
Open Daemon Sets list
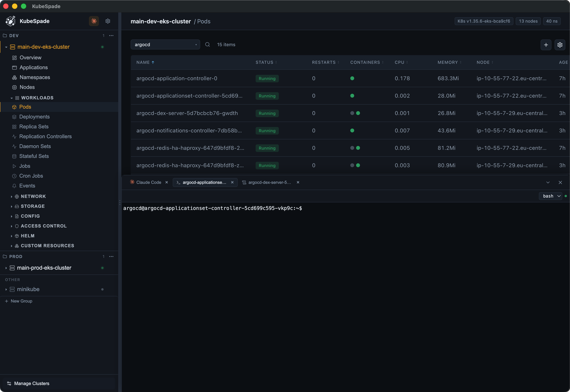tap(35, 146)
